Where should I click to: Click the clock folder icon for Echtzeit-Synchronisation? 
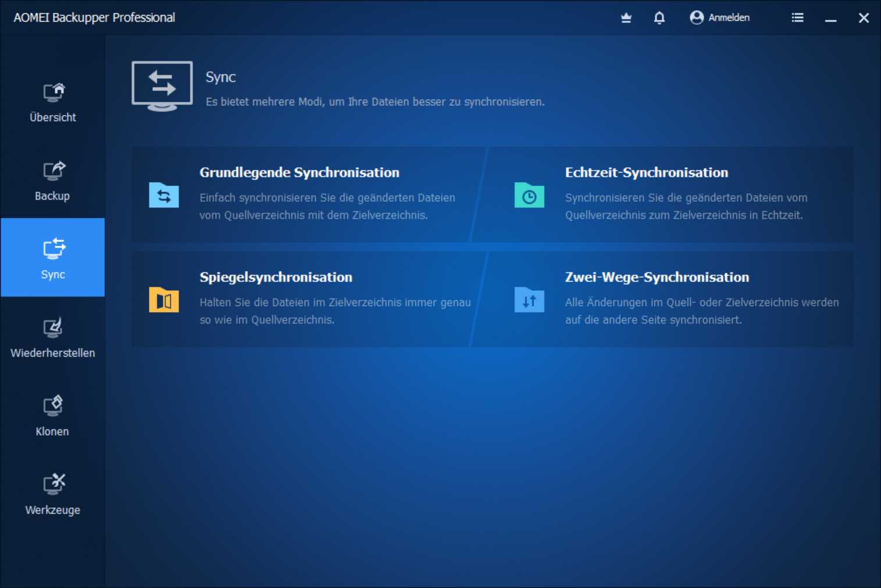tap(529, 196)
